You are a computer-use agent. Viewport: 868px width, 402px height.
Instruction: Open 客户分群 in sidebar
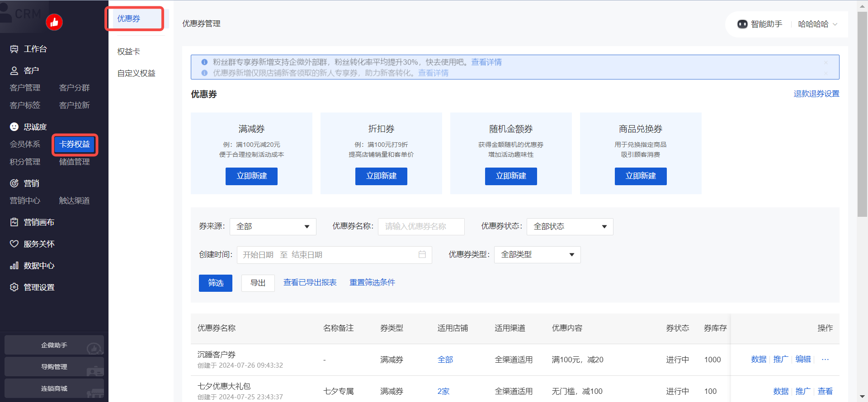[x=75, y=88]
